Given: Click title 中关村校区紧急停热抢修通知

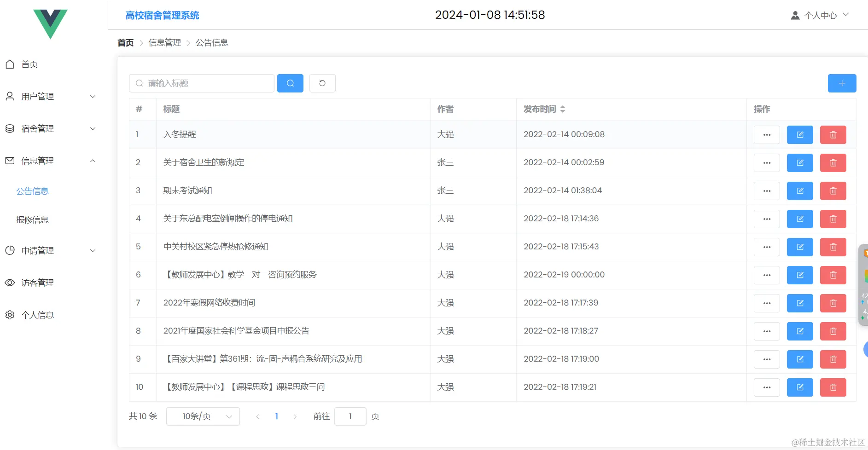Looking at the screenshot, I should (x=216, y=247).
